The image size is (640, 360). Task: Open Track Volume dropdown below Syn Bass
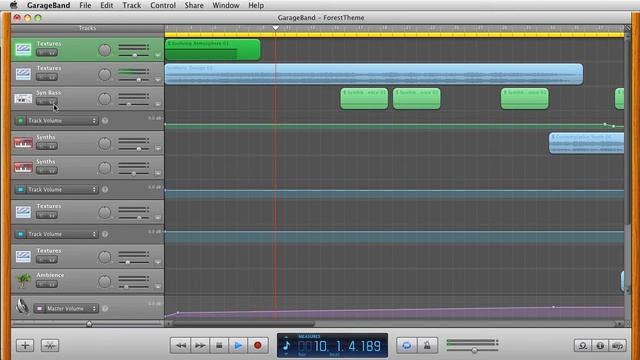(x=61, y=121)
